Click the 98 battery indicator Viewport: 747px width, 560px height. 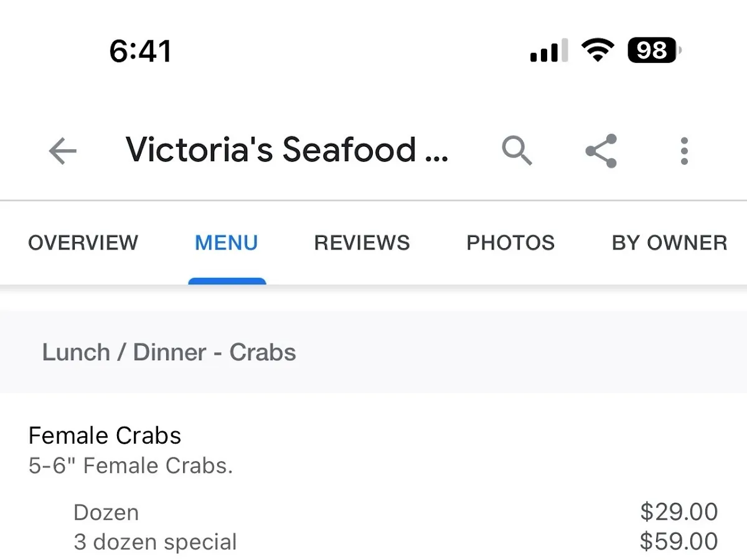click(651, 50)
